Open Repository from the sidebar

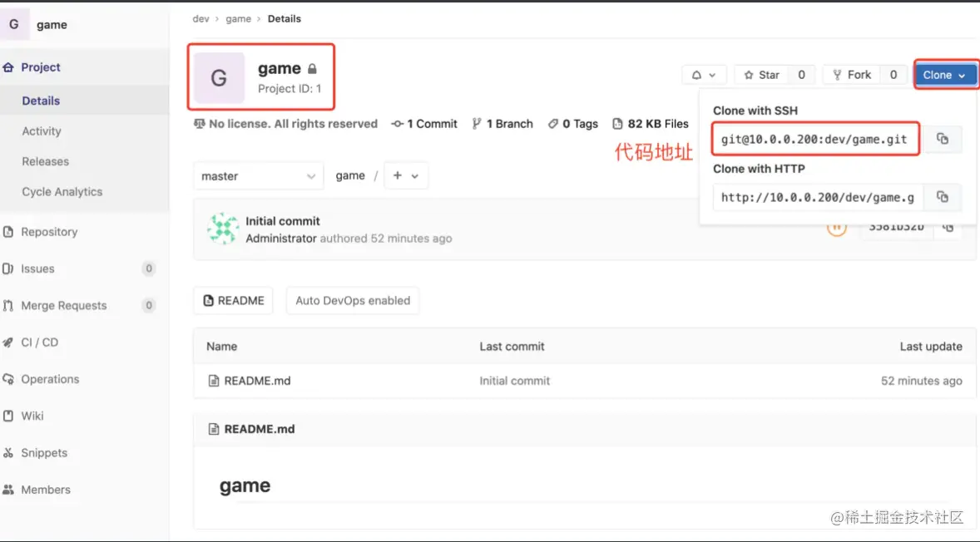coord(49,232)
